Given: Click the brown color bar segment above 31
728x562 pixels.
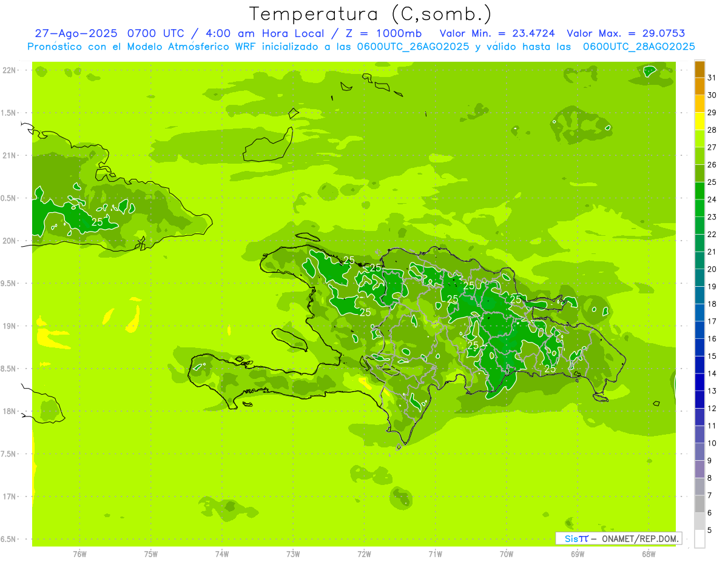Looking at the screenshot, I should tap(699, 69).
